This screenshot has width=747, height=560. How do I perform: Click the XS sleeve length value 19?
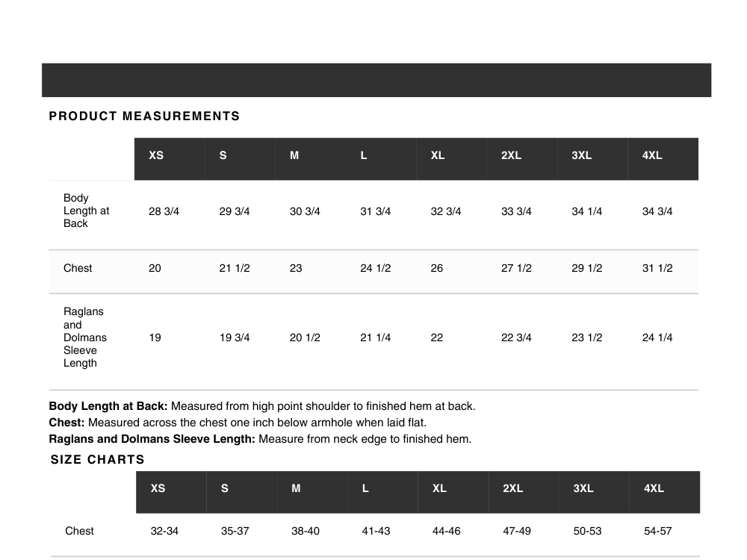tap(155, 338)
